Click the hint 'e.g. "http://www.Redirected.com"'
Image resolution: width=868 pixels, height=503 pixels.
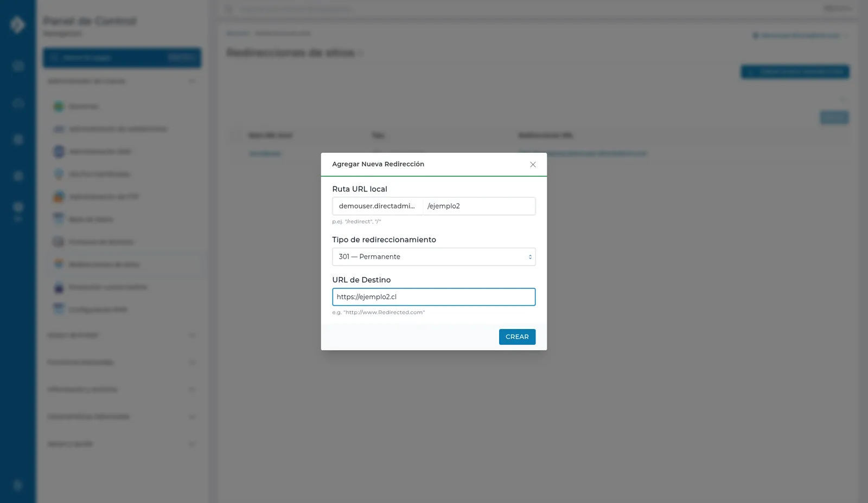pos(379,312)
